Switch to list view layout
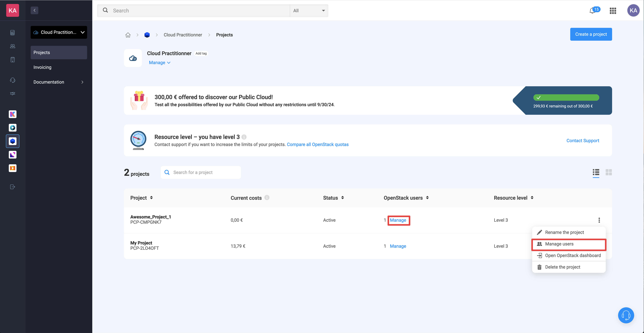The height and width of the screenshot is (333, 644). 596,172
